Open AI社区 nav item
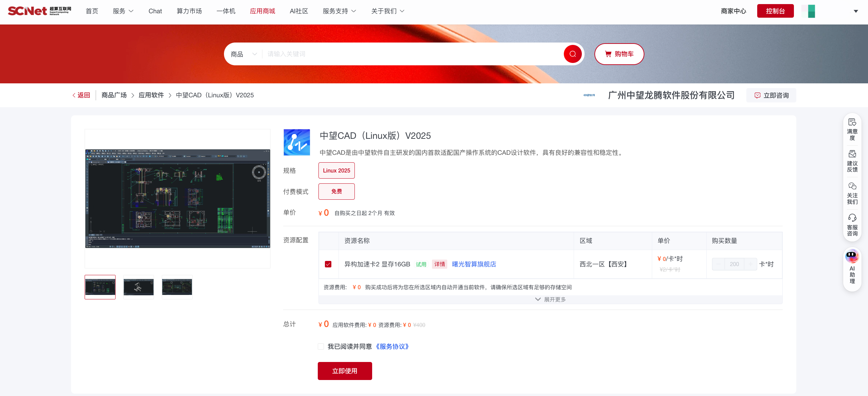Screen dimensions: 868x396 pyautogui.click(x=299, y=11)
